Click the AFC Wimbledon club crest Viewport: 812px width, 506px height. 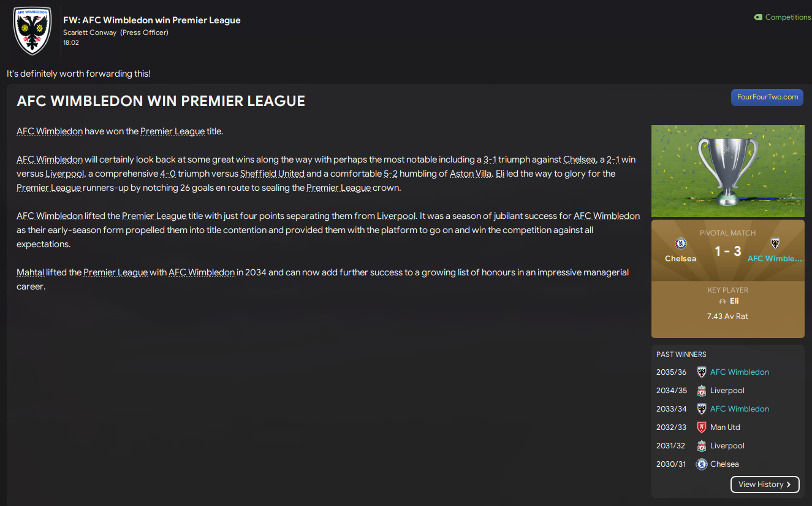point(32,31)
